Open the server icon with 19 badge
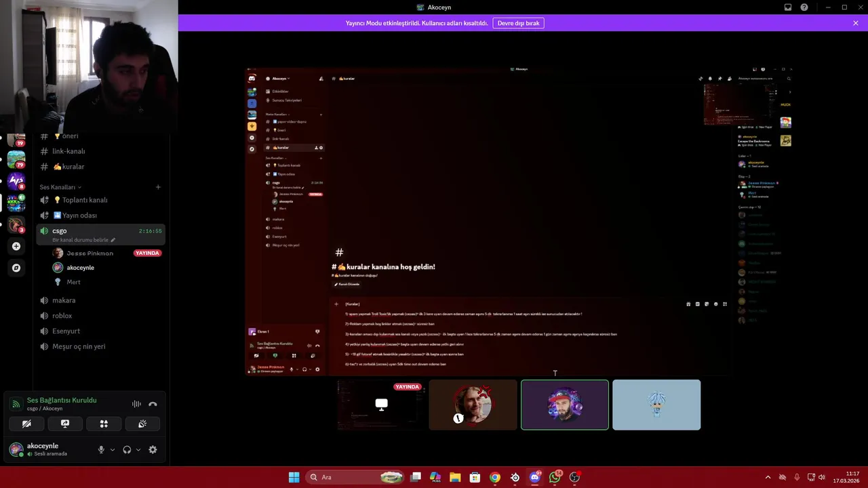Screen dimensions: 868x488 click(16, 138)
